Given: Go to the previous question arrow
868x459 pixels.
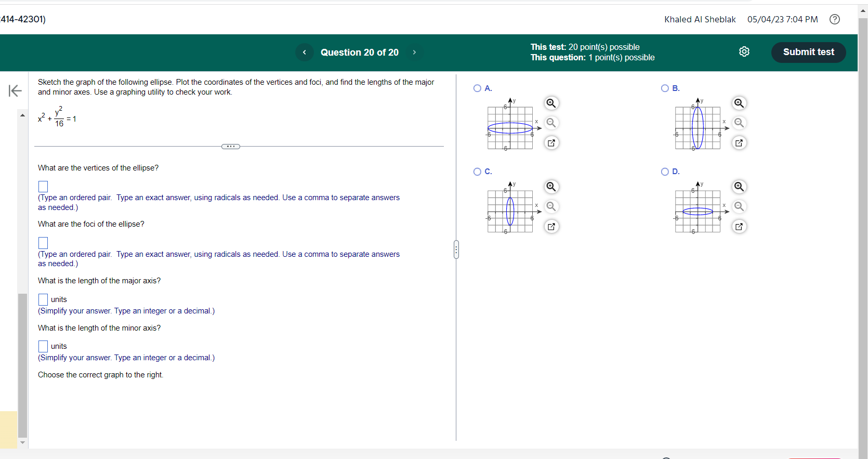Looking at the screenshot, I should [x=304, y=52].
